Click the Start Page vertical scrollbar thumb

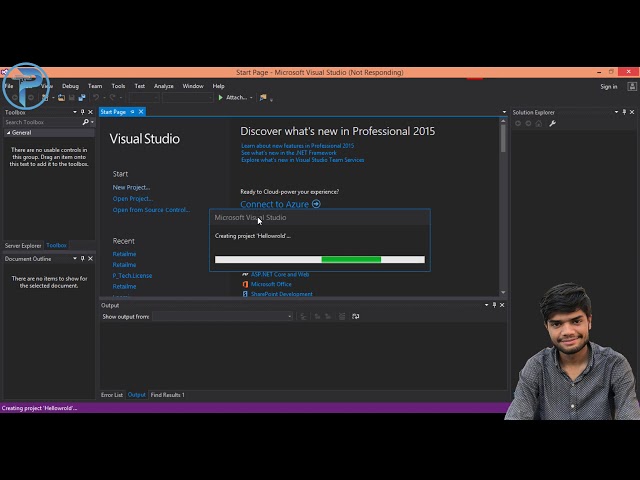pos(503,138)
